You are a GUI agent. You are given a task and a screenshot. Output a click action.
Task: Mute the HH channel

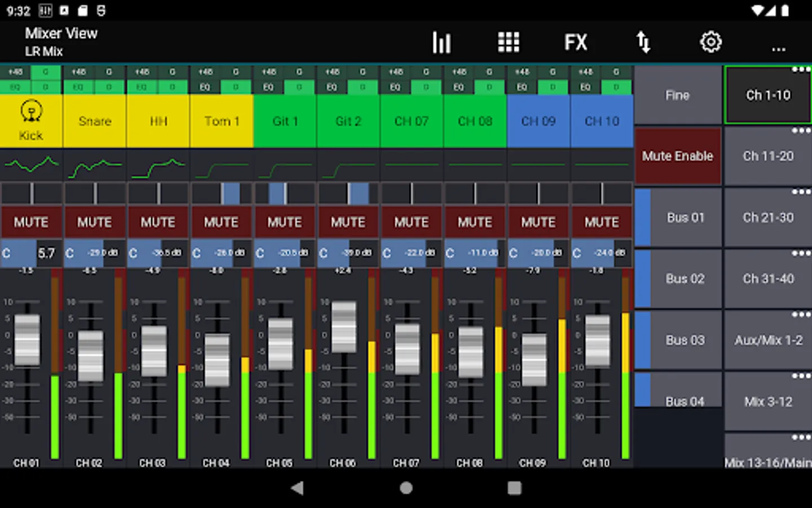(x=158, y=222)
